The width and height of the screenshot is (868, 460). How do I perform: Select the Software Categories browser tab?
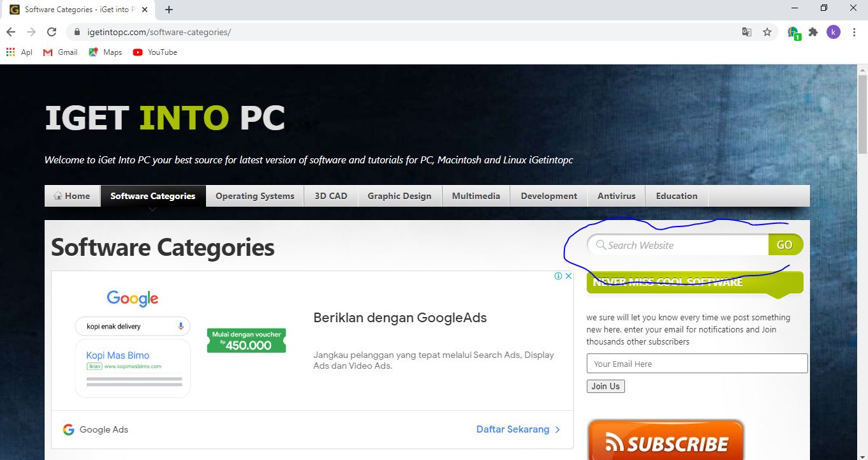click(79, 10)
